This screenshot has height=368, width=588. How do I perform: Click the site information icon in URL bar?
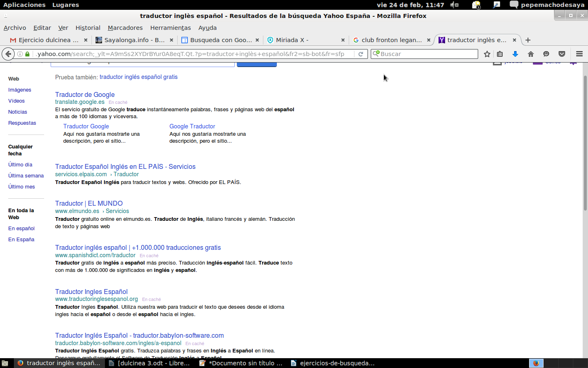(20, 54)
